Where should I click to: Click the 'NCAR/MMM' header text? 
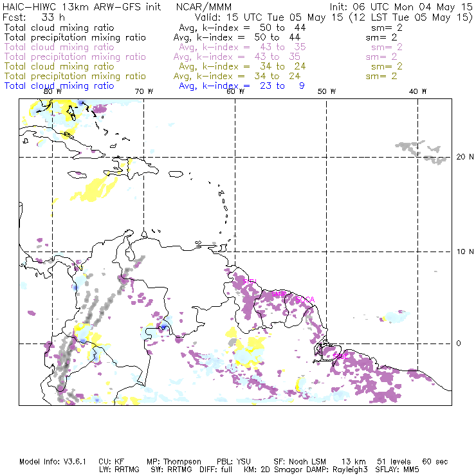coord(204,7)
